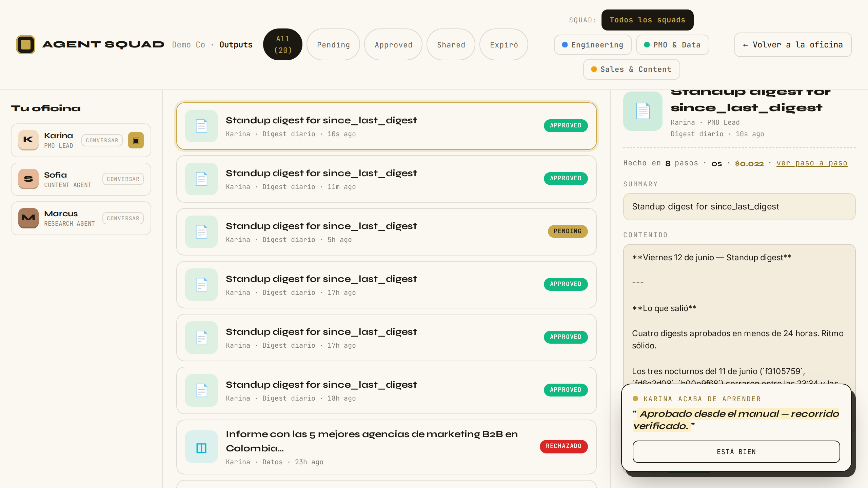Click Karina's K avatar icon
868x488 pixels.
pos(28,140)
